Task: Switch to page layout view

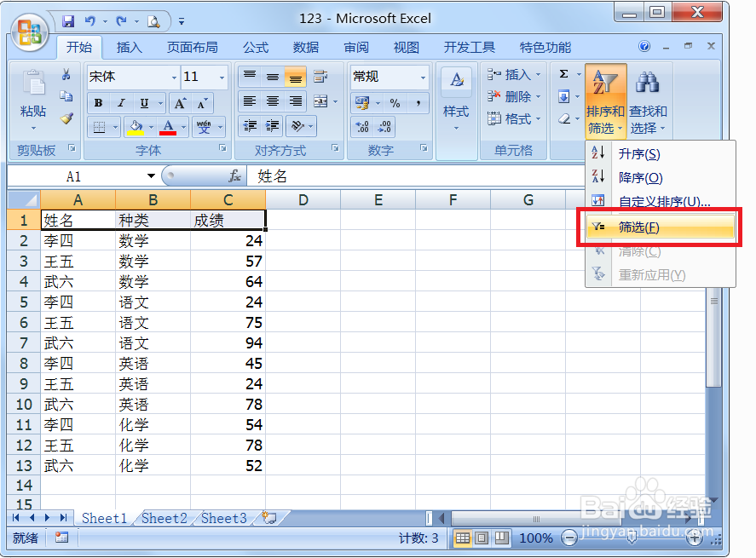Action: tap(482, 538)
